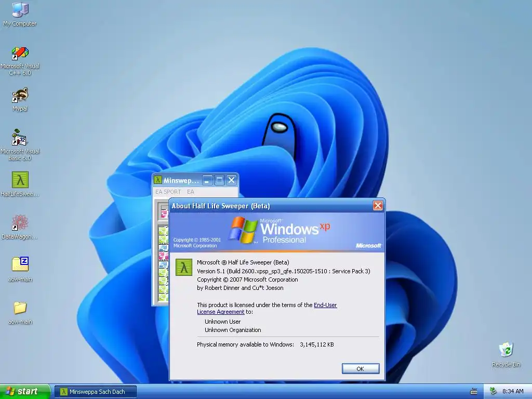The image size is (532, 399).
Task: Maximize the Minsweppa window
Action: [220, 180]
